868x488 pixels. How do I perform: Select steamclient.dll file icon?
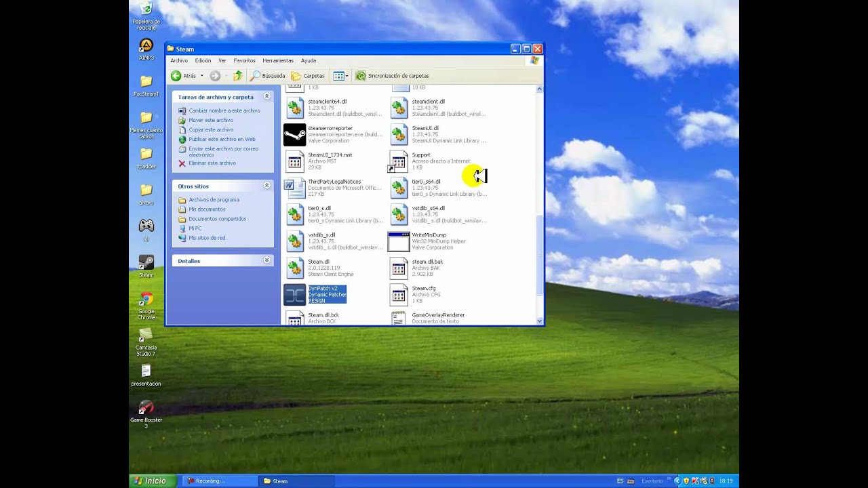point(399,108)
